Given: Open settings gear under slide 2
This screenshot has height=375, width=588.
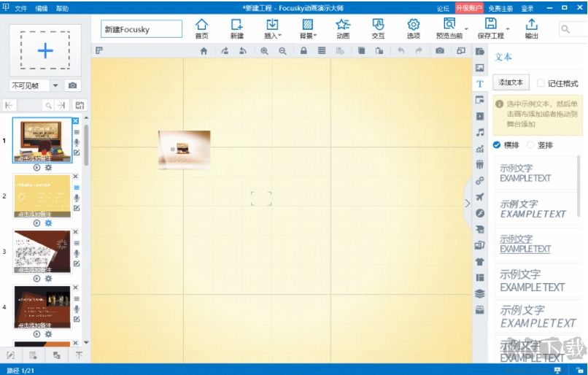Looking at the screenshot, I should tap(48, 223).
